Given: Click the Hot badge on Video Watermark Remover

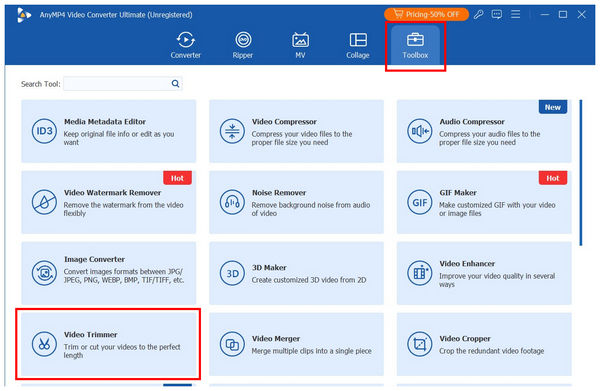Looking at the screenshot, I should tap(177, 178).
